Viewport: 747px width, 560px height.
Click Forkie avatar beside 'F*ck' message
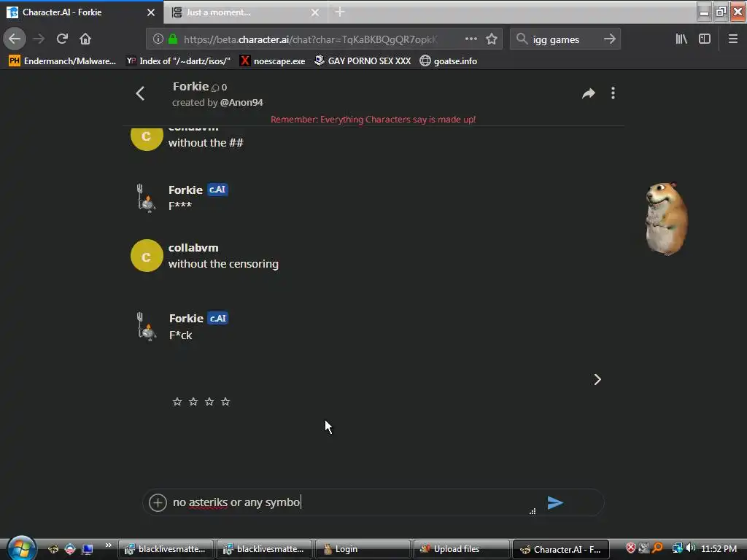pyautogui.click(x=147, y=326)
